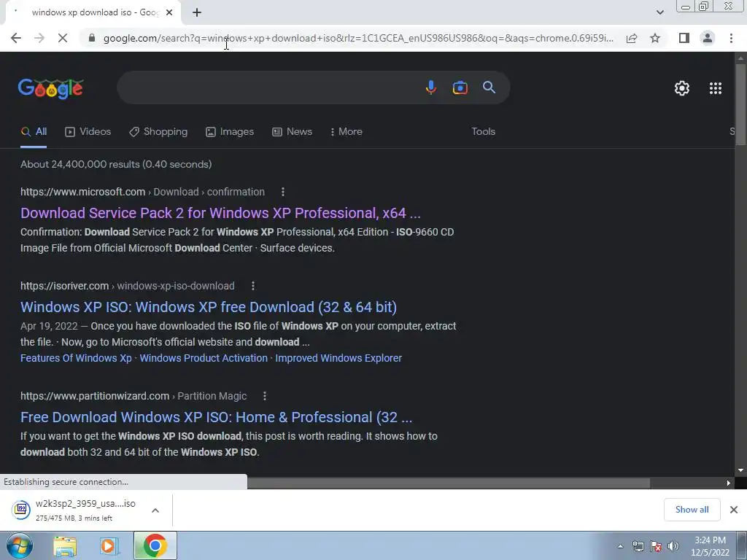
Task: Launch Windows Media Player from taskbar
Action: tap(109, 546)
